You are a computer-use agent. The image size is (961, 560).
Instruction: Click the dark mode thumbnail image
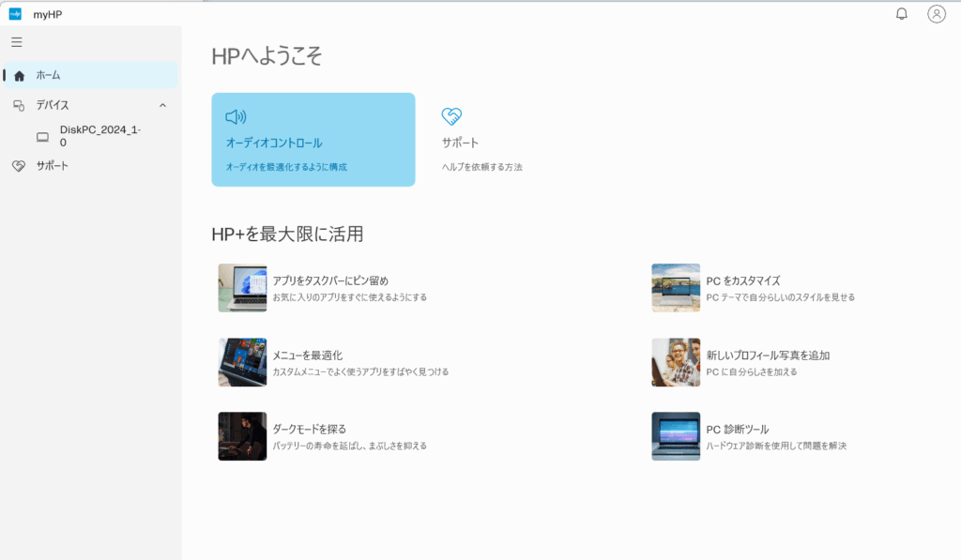pos(242,436)
